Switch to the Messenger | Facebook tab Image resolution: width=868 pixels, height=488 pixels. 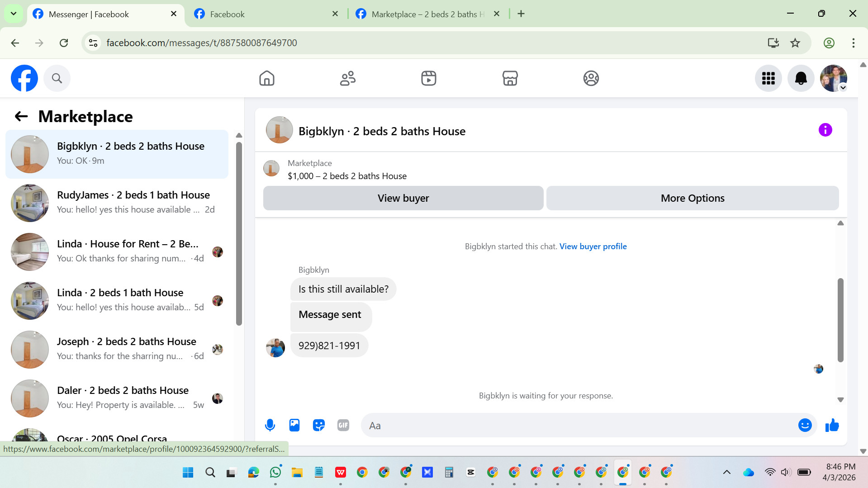(x=105, y=14)
